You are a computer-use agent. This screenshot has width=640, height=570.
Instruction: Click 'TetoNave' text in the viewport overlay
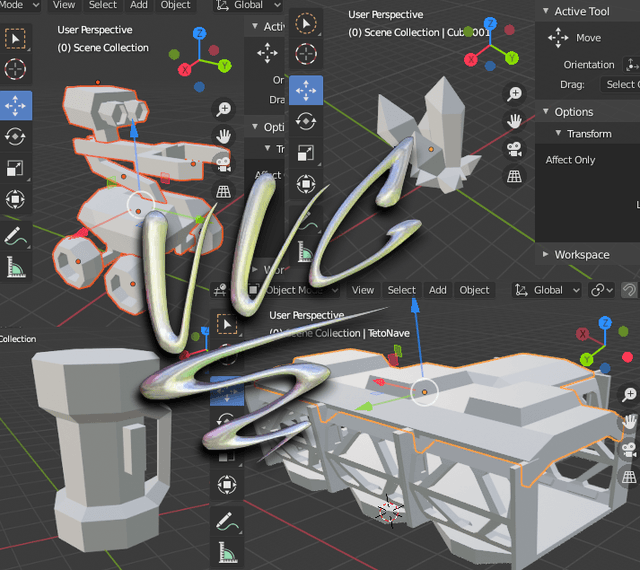[389, 333]
